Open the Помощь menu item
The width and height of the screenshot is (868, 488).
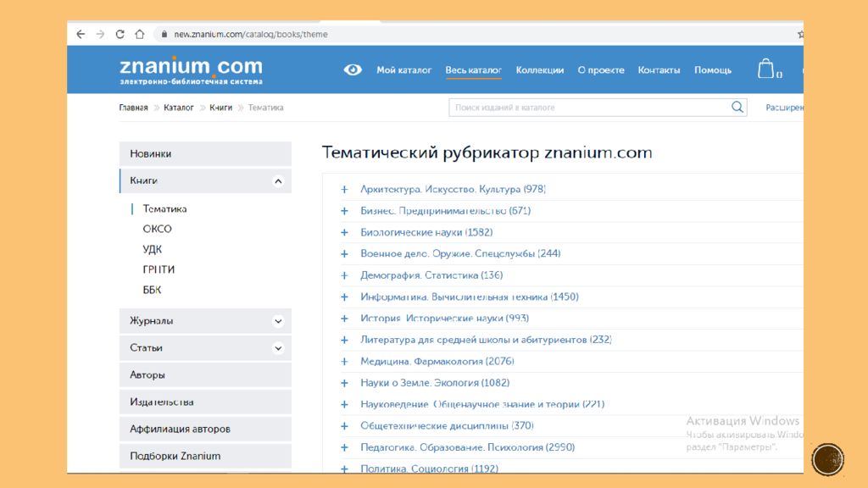(x=713, y=70)
